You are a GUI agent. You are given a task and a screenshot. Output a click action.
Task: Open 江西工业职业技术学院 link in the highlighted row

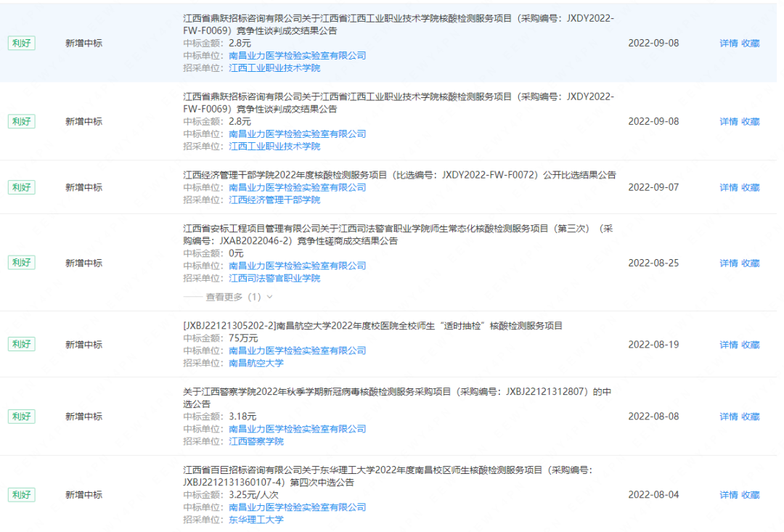(x=274, y=68)
